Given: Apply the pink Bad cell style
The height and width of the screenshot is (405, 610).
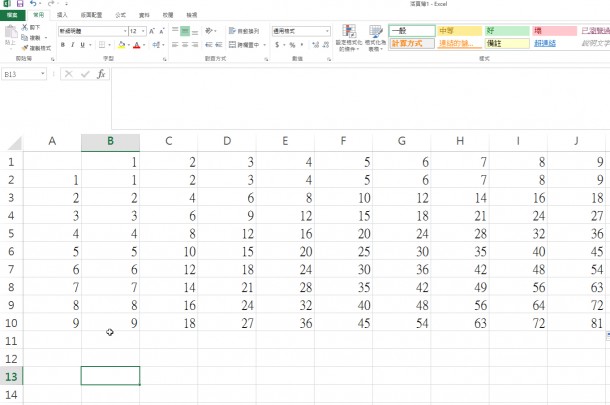Looking at the screenshot, I should 554,31.
